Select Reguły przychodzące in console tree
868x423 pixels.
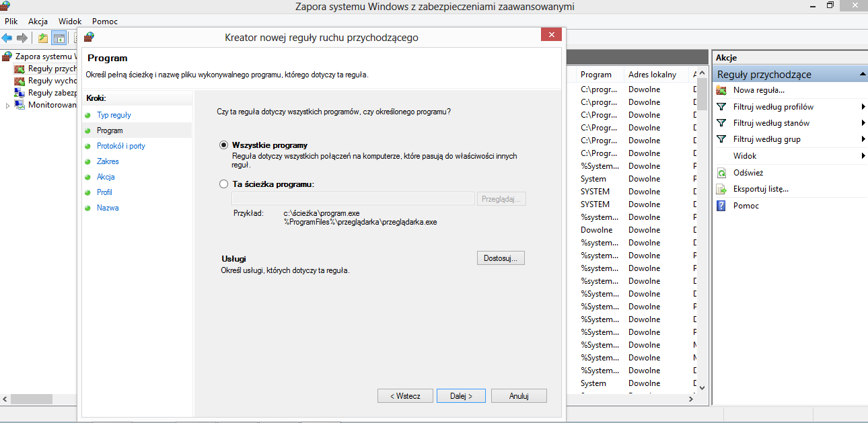click(52, 69)
